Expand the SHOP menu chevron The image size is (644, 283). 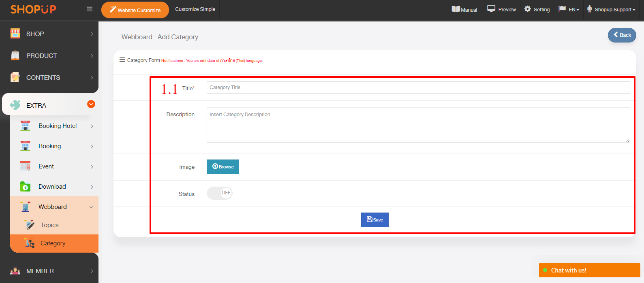pyautogui.click(x=92, y=34)
